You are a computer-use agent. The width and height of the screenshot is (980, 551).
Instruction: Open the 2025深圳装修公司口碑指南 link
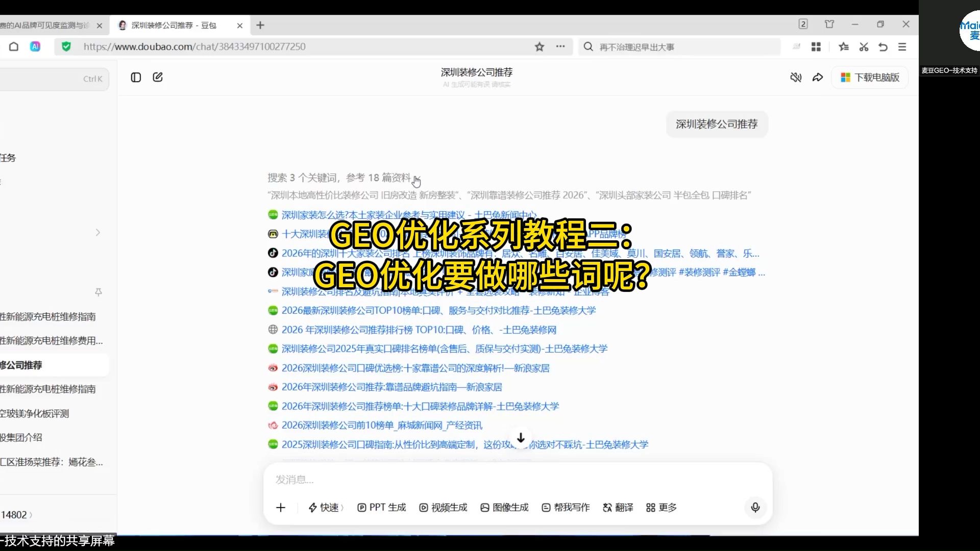[464, 444]
